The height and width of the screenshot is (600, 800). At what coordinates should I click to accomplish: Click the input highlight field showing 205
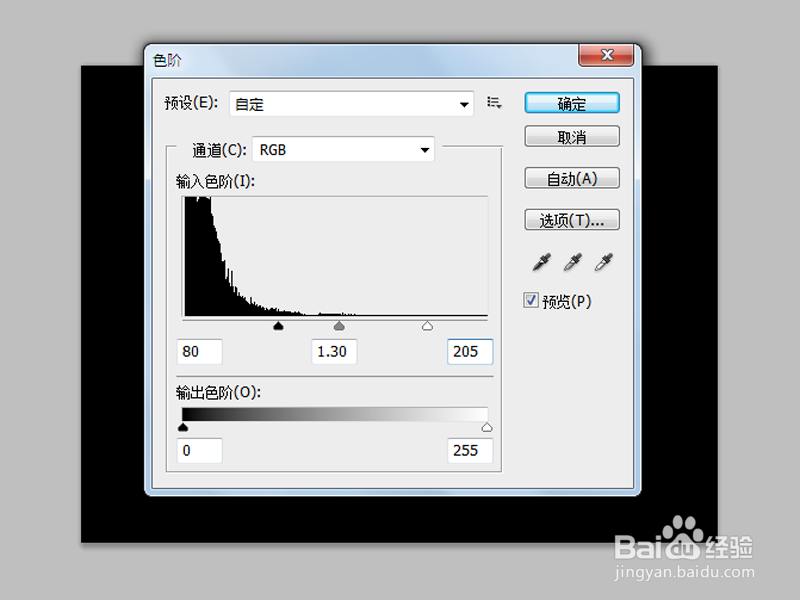tap(470, 352)
